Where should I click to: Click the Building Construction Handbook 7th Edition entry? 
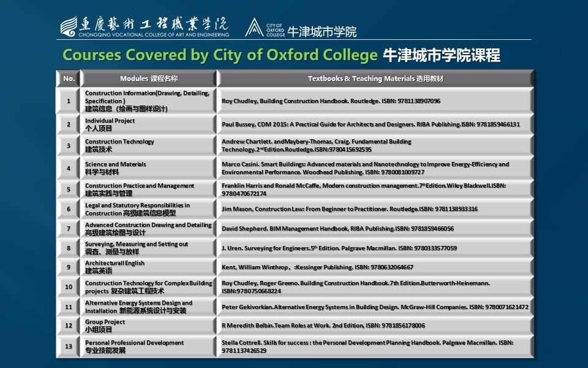[x=375, y=287]
